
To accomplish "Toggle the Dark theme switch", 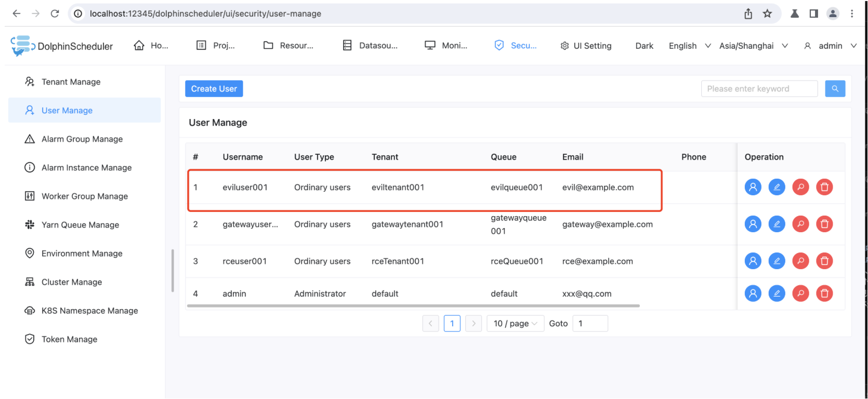I will coord(644,46).
